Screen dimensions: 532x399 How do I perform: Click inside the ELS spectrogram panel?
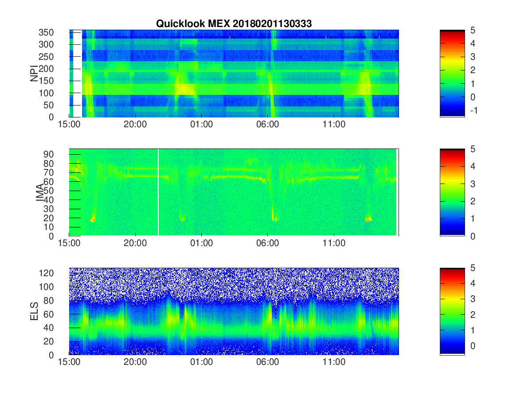[x=234, y=311]
